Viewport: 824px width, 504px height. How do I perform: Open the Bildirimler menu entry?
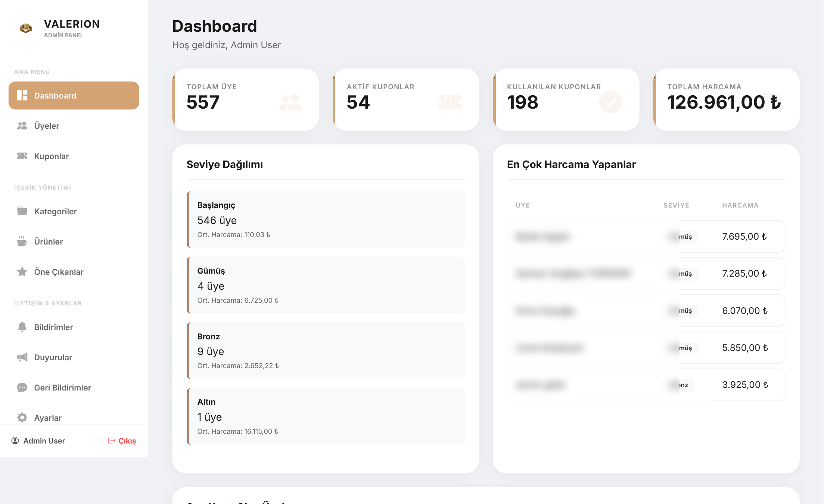point(74,327)
